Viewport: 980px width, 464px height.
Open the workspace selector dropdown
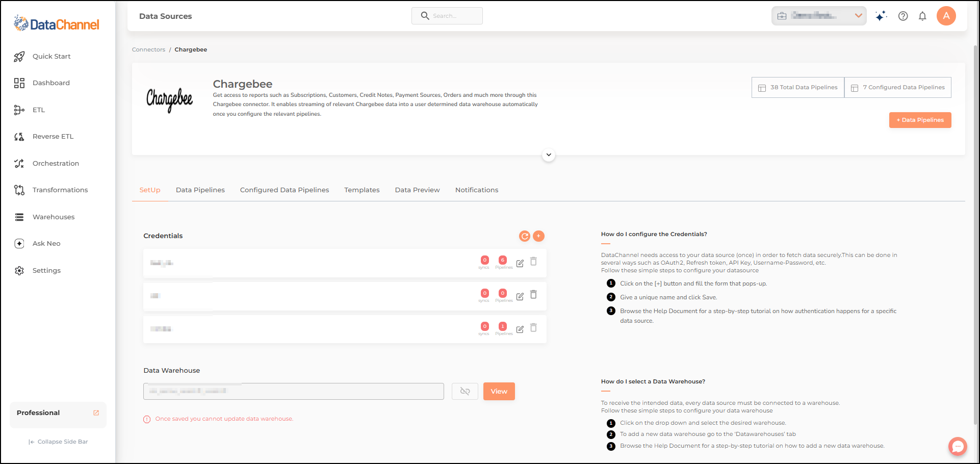coord(819,16)
